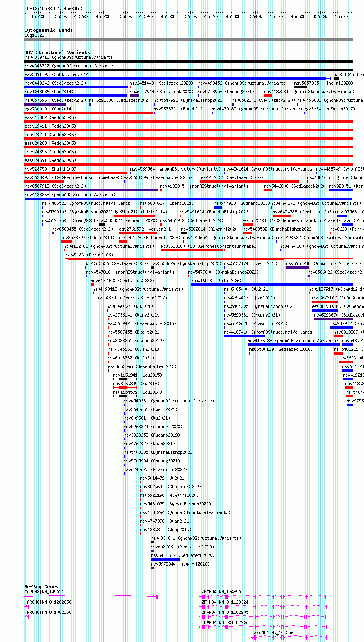This screenshot has width=364, height=642.
Task: Click the essv20280 (Redon2006) label
Action: tap(50, 143)
